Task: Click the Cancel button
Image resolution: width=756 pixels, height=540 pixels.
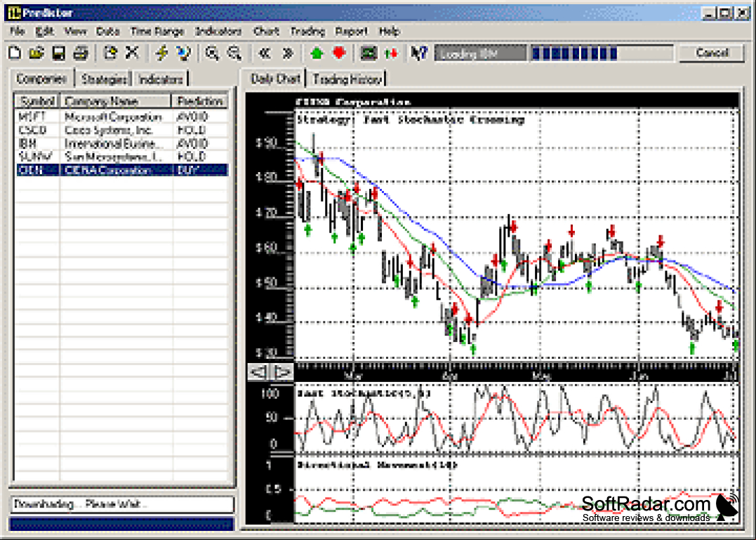Action: 712,53
